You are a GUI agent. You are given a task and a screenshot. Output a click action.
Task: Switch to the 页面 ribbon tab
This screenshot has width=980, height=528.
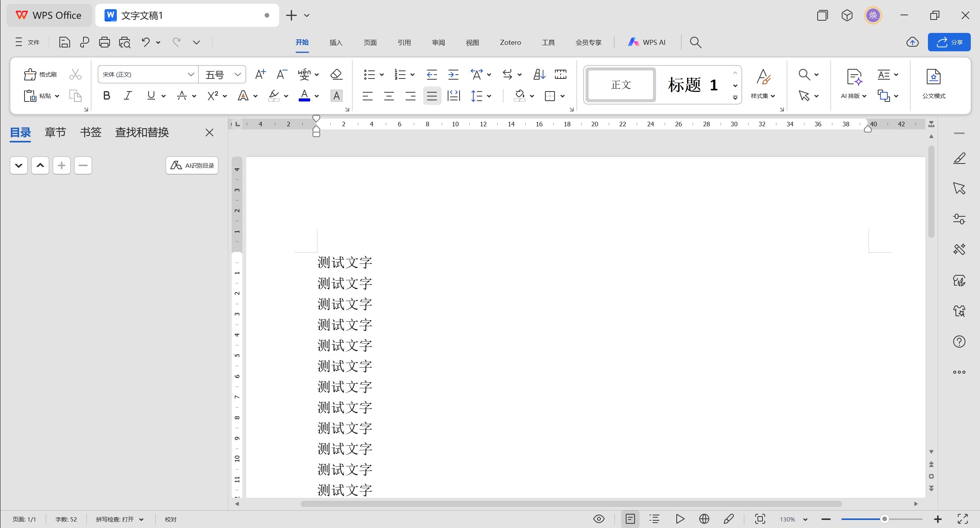pyautogui.click(x=370, y=43)
